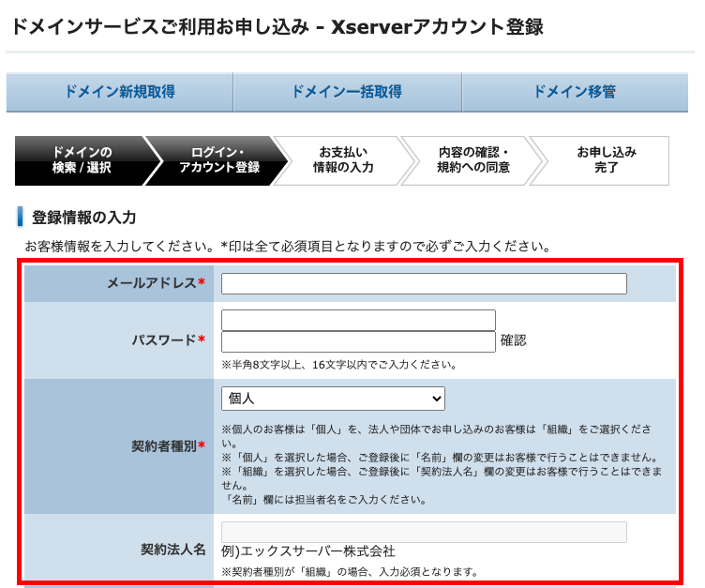Viewport: 705px width, 588px height.
Task: Click the password 確認 input box
Action: click(358, 341)
